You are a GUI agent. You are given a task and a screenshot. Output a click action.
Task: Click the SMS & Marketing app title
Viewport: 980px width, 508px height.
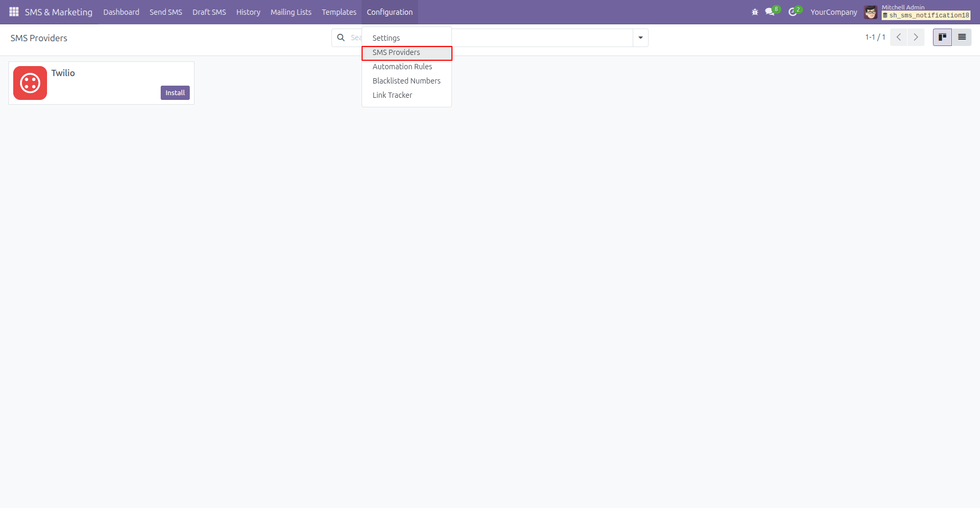pyautogui.click(x=59, y=12)
